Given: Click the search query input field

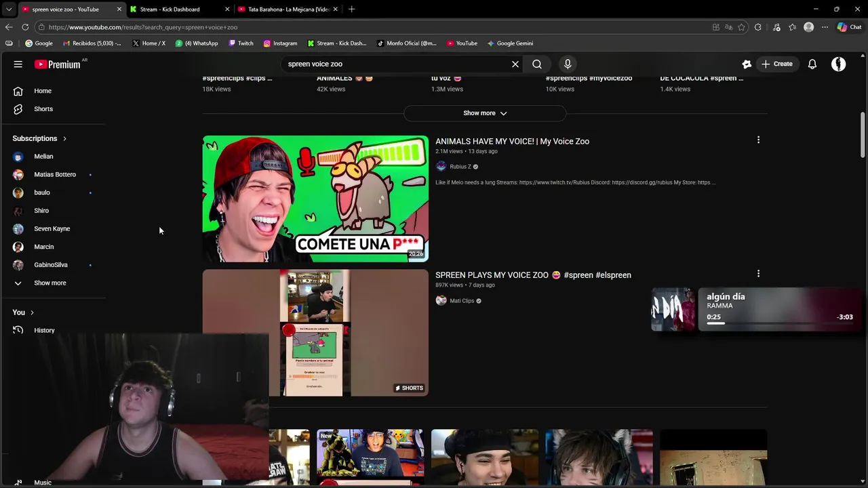Looking at the screenshot, I should point(397,64).
